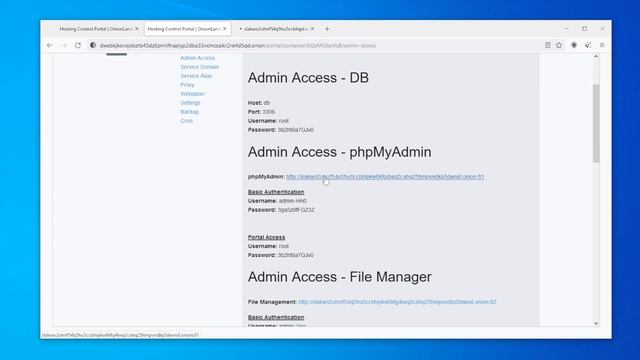The image size is (640, 360).
Task: Click the Portal Access 'Username: root' line
Action: pos(268,246)
